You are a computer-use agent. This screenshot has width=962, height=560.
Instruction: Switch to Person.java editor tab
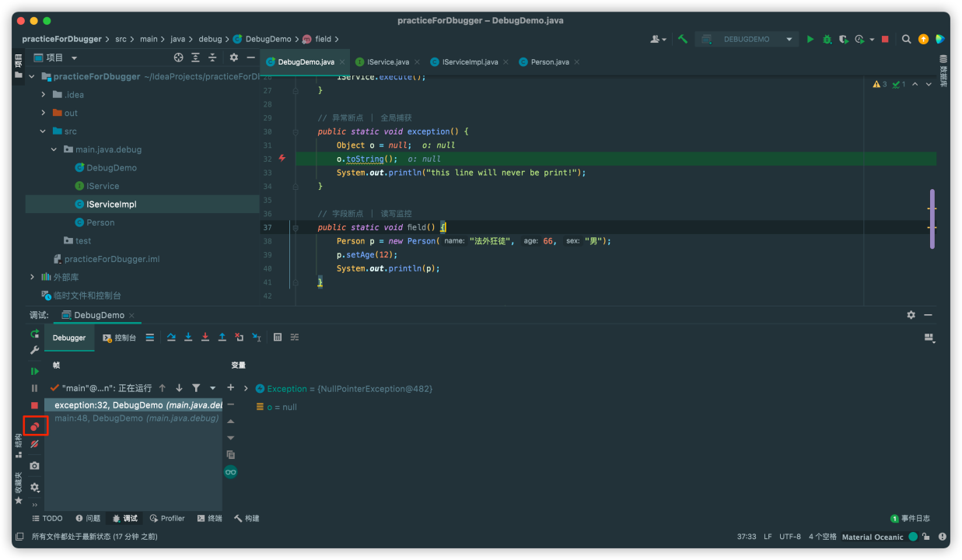[549, 62]
